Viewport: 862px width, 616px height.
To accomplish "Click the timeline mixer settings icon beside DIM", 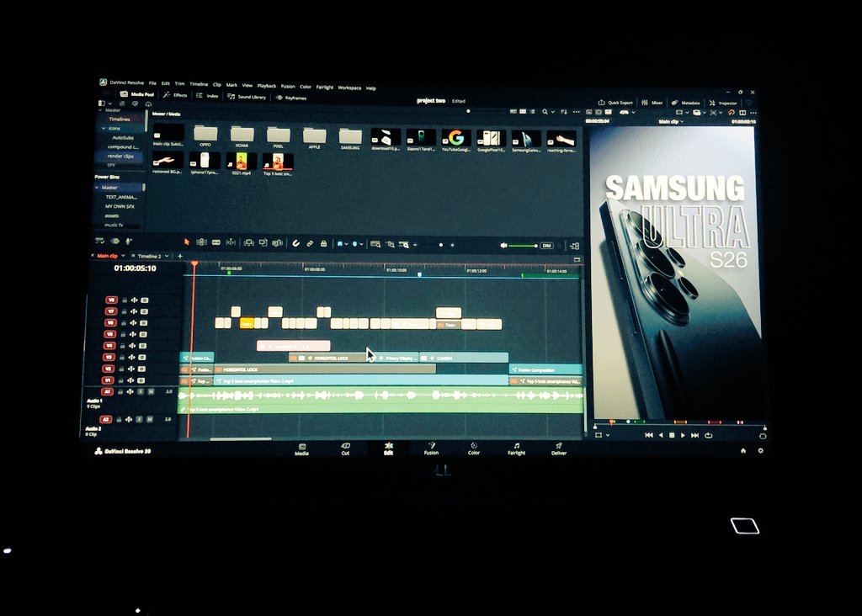I will point(574,246).
